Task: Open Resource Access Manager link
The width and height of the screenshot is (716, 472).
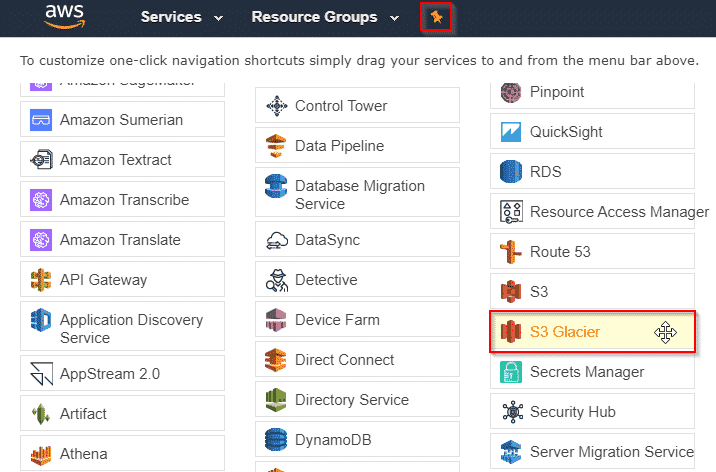Action: click(619, 212)
